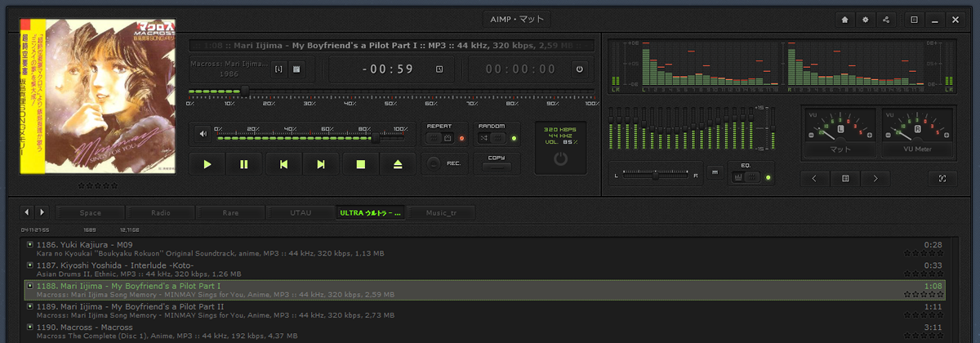
Task: Enter fullscreen visualization mode icon
Action: [942, 177]
